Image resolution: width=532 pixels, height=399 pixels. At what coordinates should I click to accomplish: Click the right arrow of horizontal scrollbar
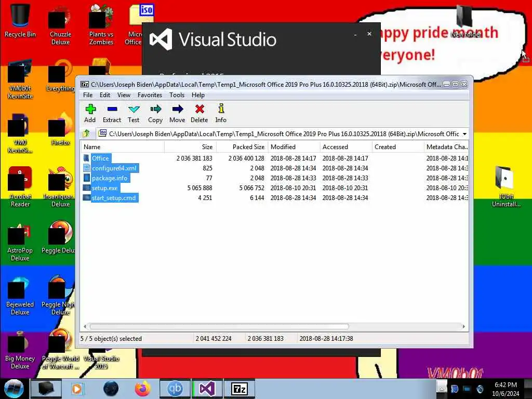pos(464,326)
